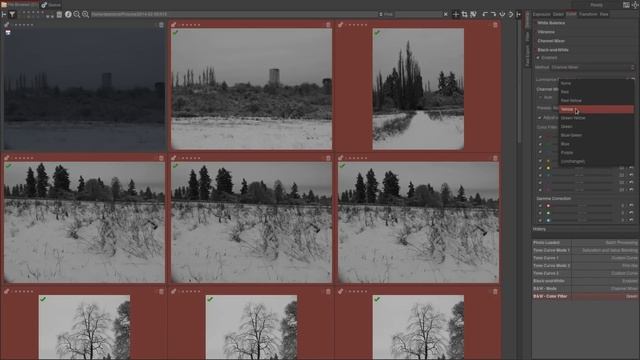
Task: Rotate selected photos left icon
Action: pos(485,14)
